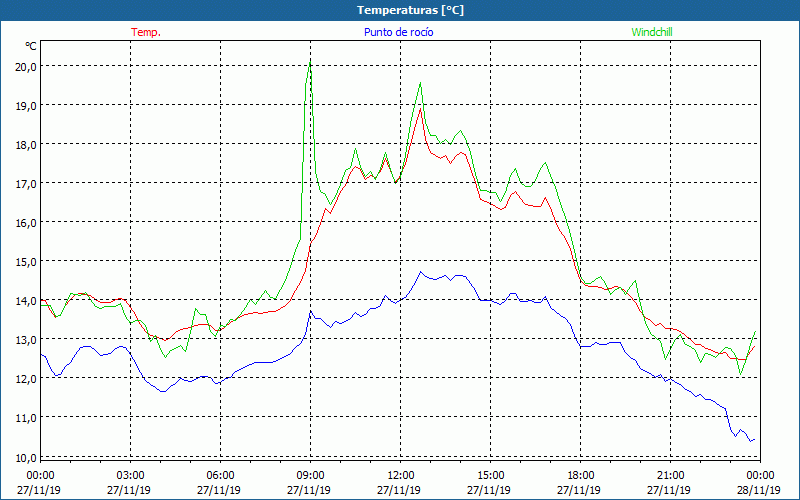Click the 03:00 time axis label

pos(130,476)
